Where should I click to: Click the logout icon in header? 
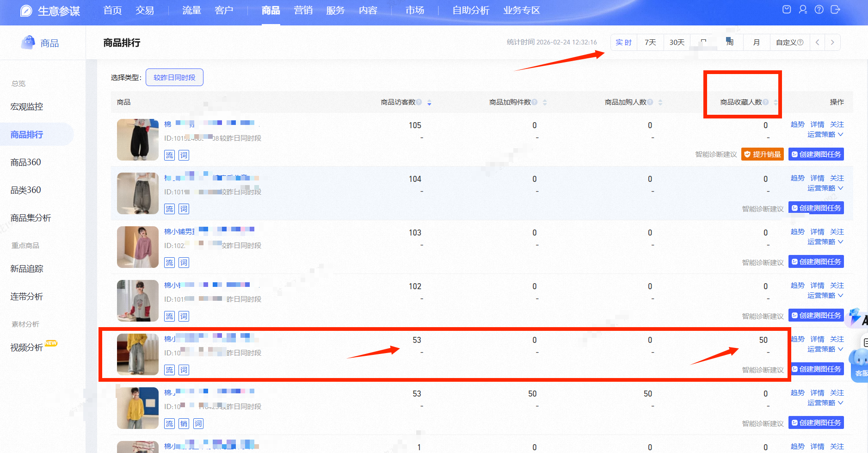(x=835, y=10)
